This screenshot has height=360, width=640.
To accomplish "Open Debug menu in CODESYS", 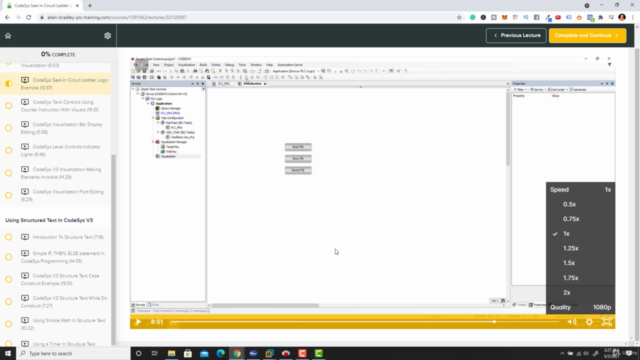I will pyautogui.click(x=229, y=65).
